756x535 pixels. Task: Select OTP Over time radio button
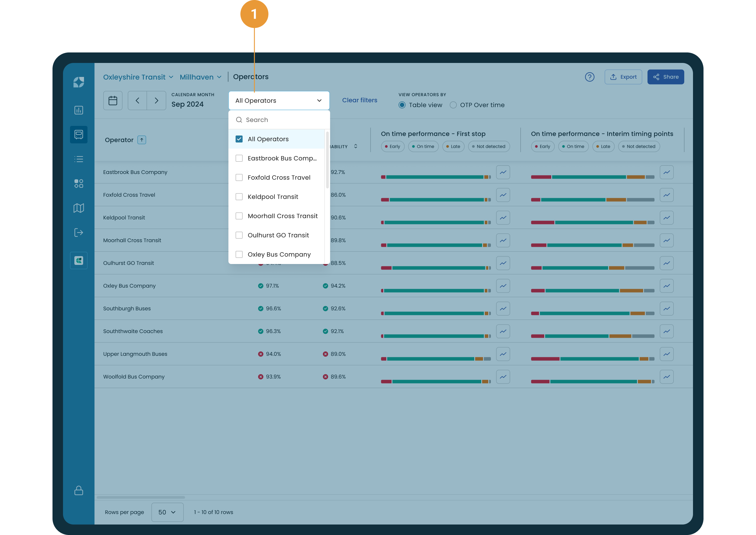(x=453, y=105)
